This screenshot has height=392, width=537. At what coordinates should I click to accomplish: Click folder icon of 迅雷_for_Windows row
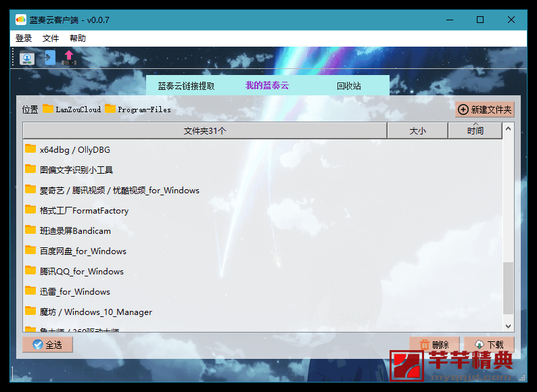[x=30, y=291]
